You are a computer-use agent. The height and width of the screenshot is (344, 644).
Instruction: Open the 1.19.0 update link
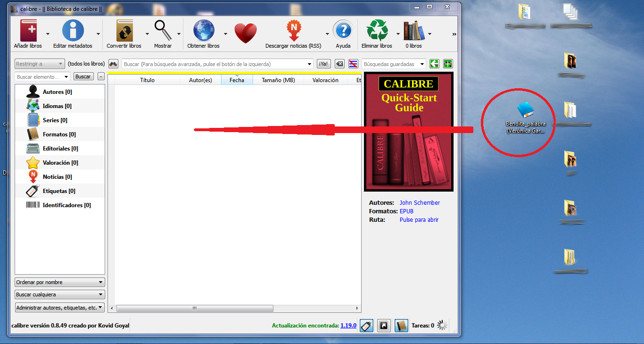click(348, 326)
